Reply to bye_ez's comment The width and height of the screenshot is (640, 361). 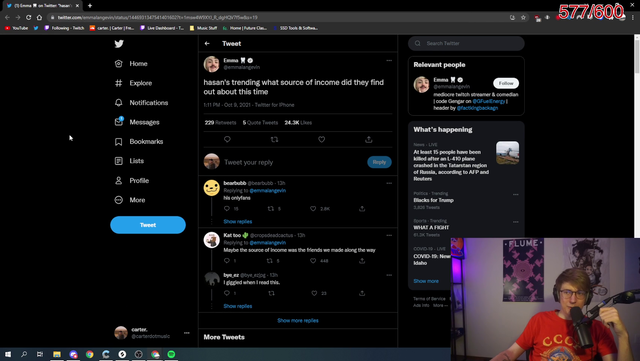[227, 293]
